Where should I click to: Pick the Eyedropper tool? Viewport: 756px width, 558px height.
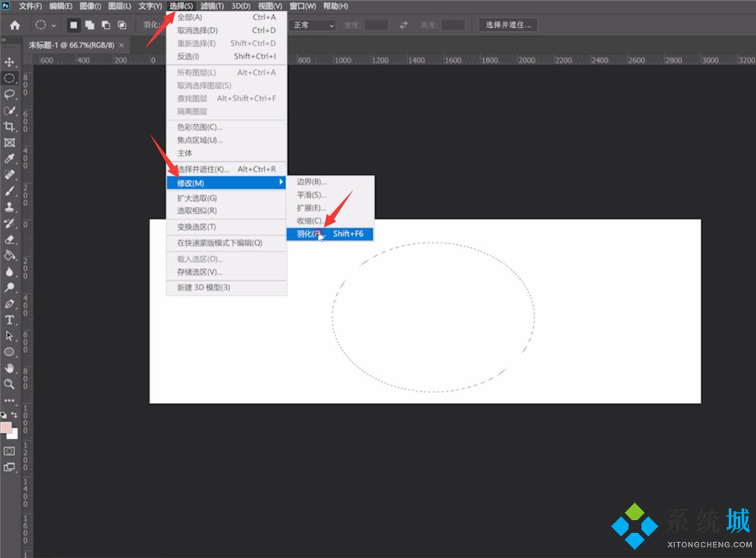point(10,159)
